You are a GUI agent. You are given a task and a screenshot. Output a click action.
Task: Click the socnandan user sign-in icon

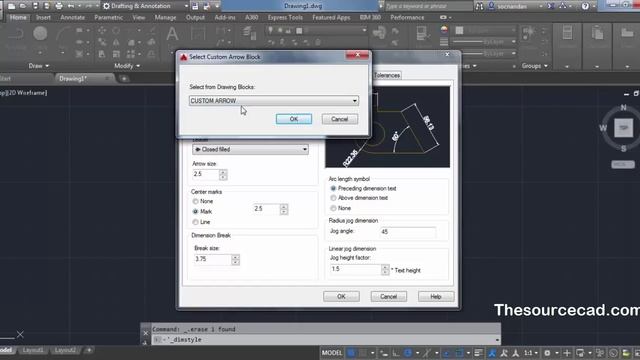(x=491, y=6)
